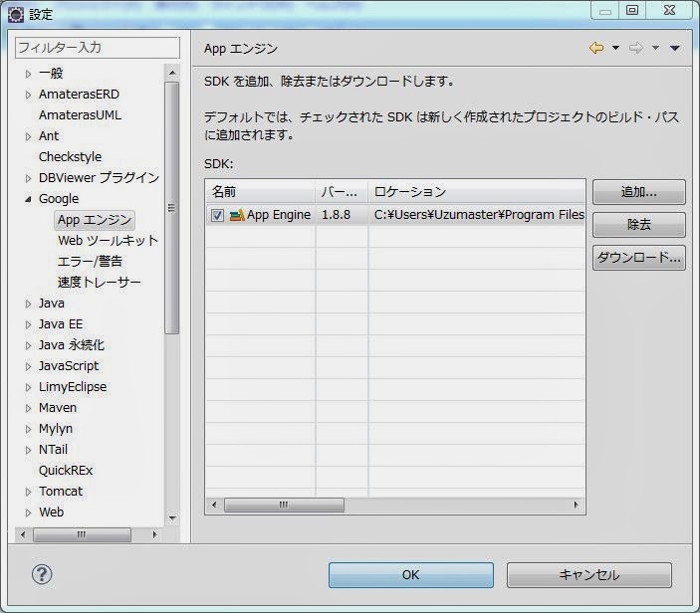
Task: Expand the Java EE tree node
Action: coord(28,324)
